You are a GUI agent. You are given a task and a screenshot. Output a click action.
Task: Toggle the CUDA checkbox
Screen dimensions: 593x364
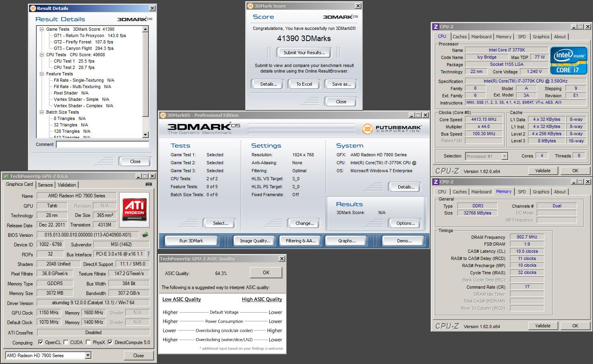point(66,342)
